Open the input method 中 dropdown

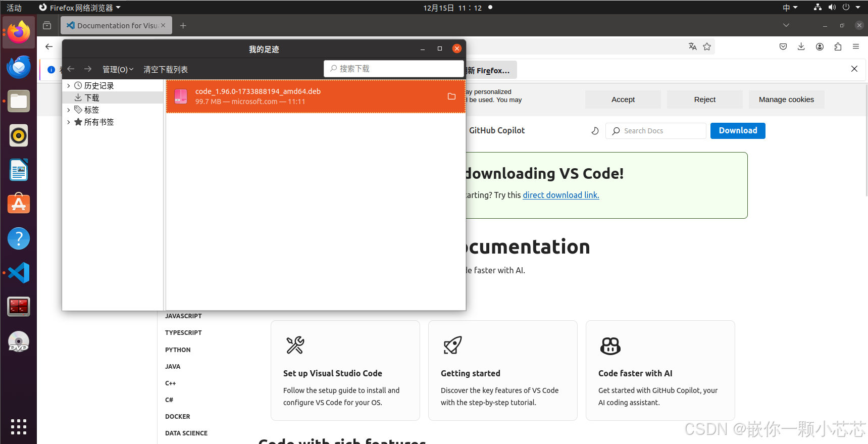point(790,8)
